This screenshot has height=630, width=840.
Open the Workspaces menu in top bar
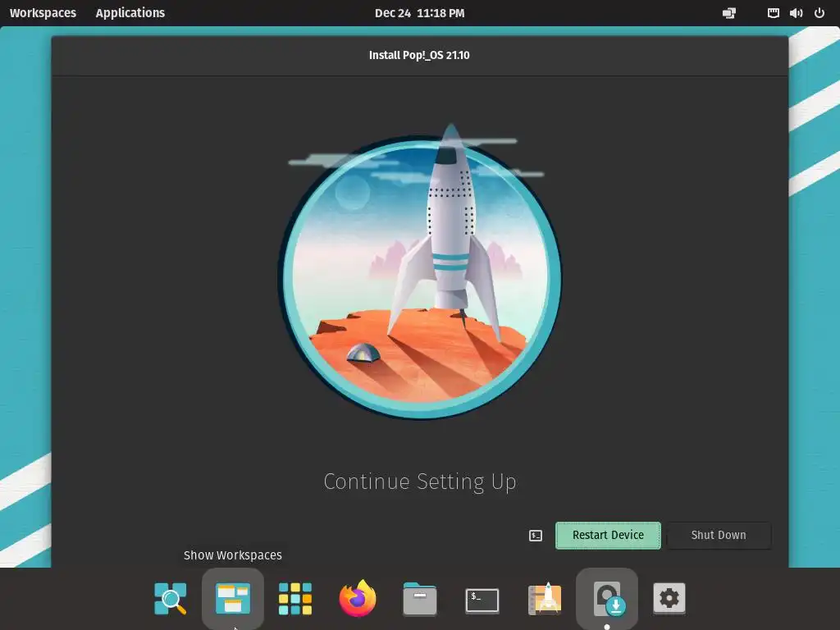[x=43, y=13]
